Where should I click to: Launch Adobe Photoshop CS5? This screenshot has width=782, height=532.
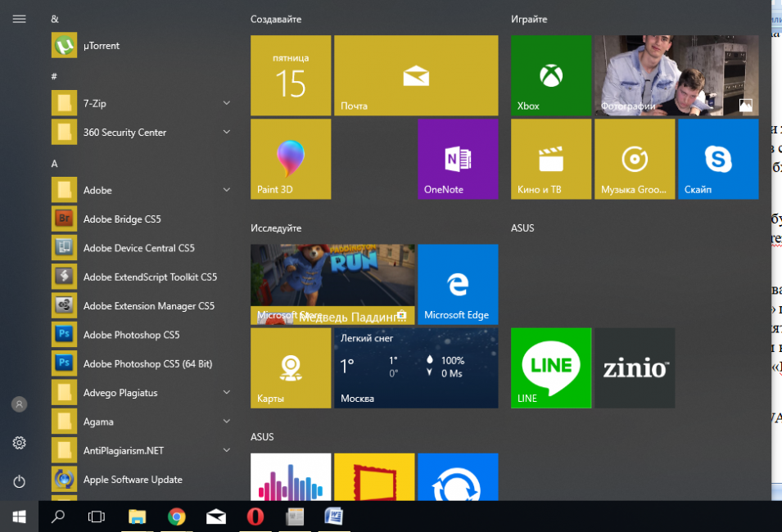141,335
